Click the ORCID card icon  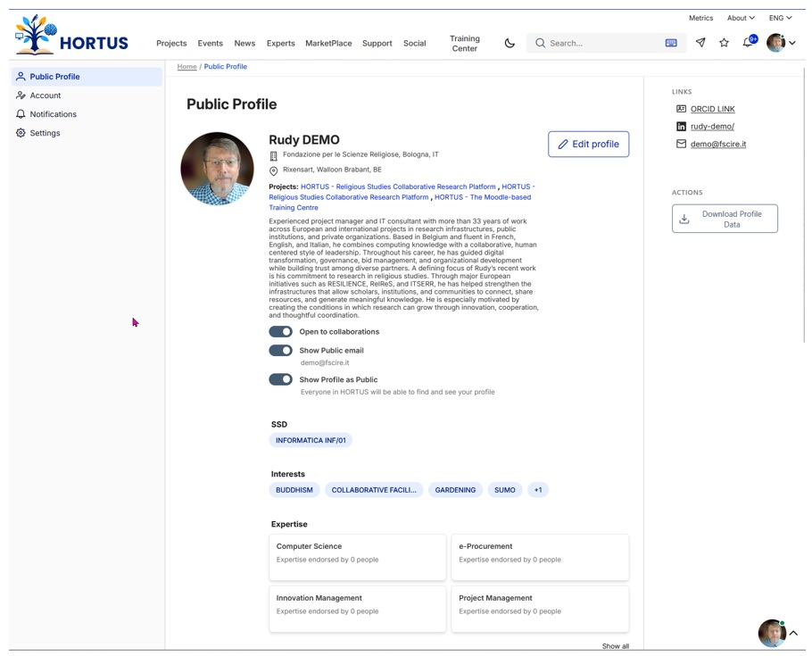[681, 109]
